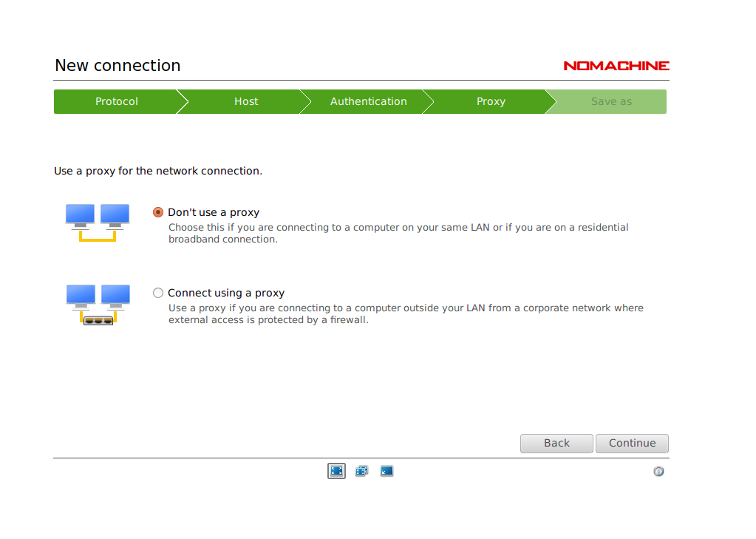
Task: Click the NoMachine logo
Action: click(616, 66)
